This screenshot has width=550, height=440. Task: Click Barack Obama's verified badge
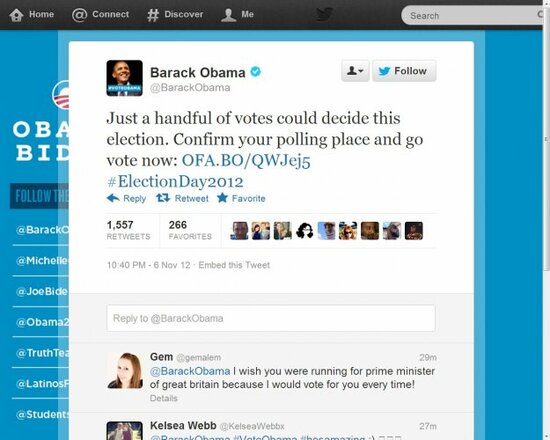click(256, 72)
